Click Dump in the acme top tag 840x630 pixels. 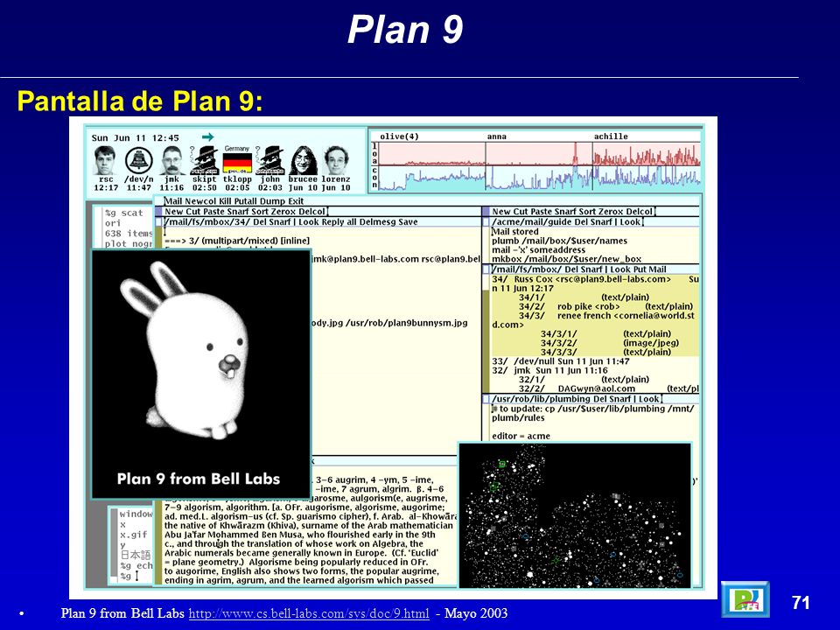click(273, 201)
